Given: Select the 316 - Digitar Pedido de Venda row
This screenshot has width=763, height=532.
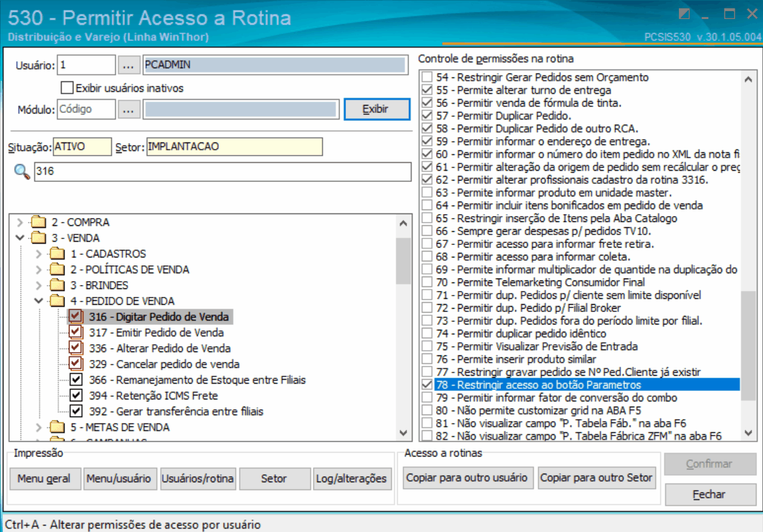Looking at the screenshot, I should tap(158, 317).
